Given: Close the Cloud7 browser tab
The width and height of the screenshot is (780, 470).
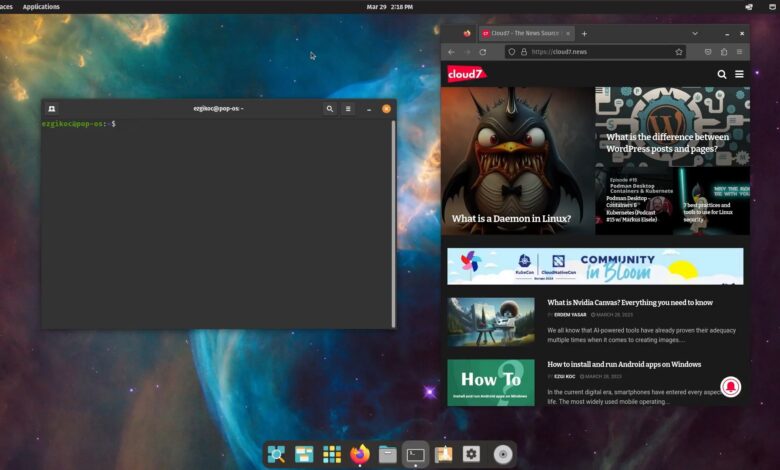Looking at the screenshot, I should pyautogui.click(x=568, y=33).
